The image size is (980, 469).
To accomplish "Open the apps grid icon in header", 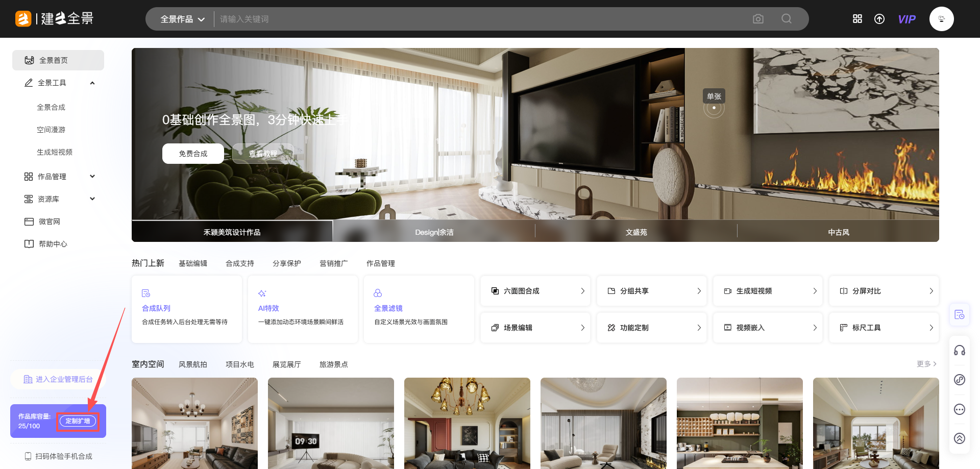I will [857, 19].
